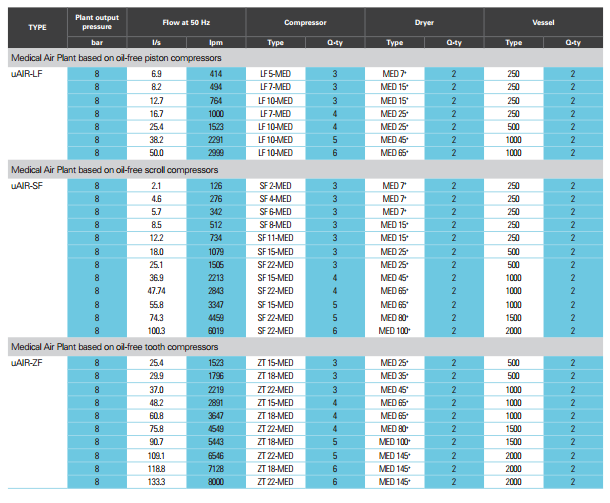Select the '109.1' l/s flow value
Image resolution: width=610 pixels, height=503 pixels.
click(156, 456)
